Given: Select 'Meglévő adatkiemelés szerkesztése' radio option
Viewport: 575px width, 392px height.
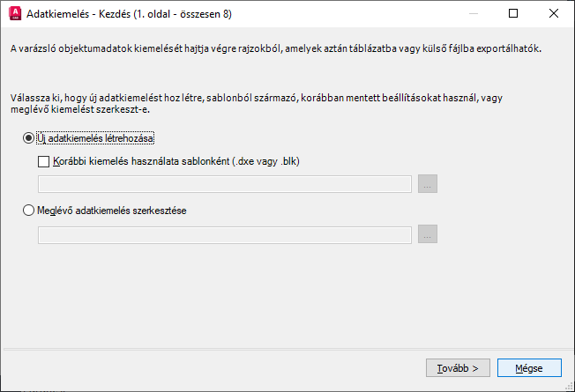Looking at the screenshot, I should [x=29, y=211].
